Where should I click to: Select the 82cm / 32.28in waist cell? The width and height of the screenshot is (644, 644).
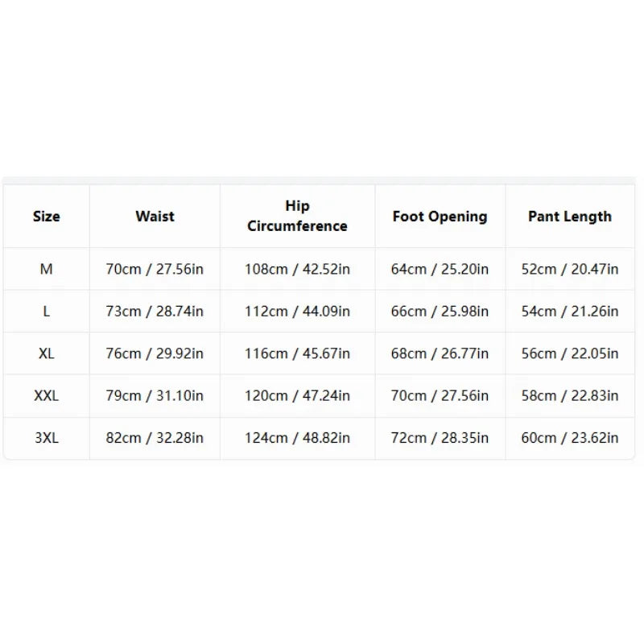[x=155, y=438]
